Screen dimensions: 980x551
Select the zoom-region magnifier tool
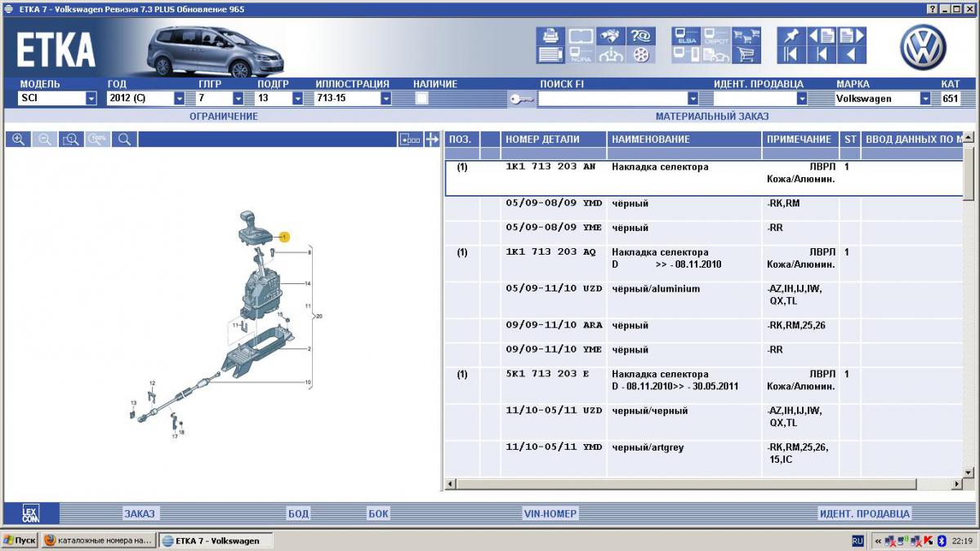pos(71,140)
